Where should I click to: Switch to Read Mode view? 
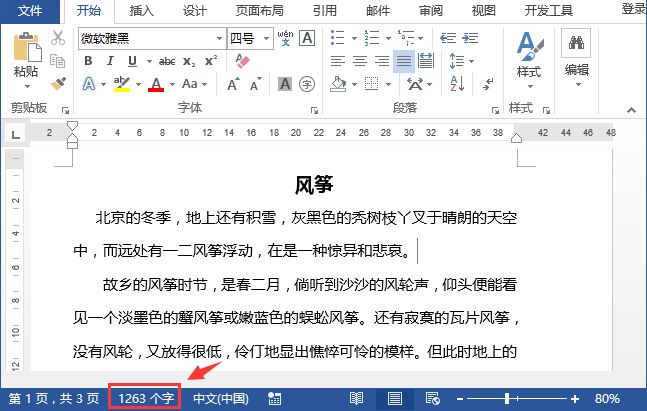357,398
